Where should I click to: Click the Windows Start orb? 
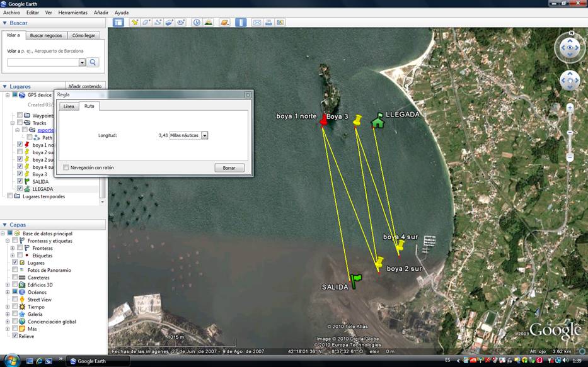pyautogui.click(x=11, y=361)
